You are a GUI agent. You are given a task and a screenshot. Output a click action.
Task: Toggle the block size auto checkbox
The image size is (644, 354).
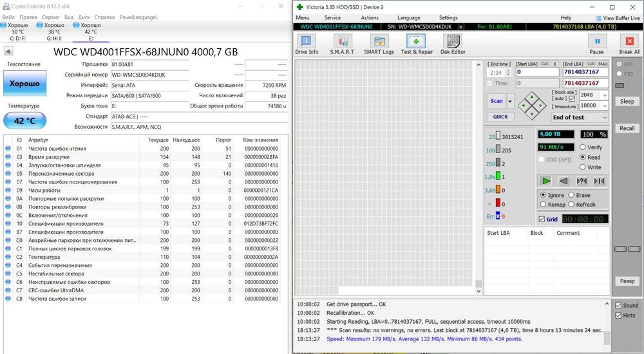coord(572,98)
